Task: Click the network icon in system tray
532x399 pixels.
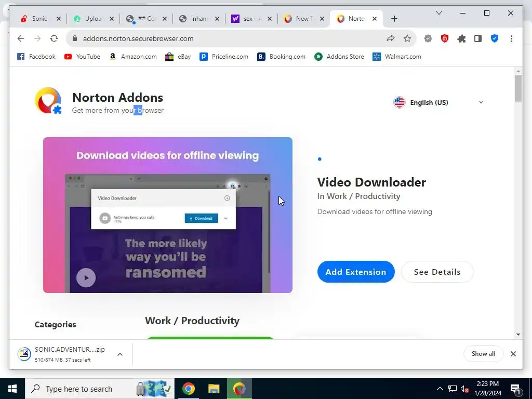Action: tap(453, 389)
